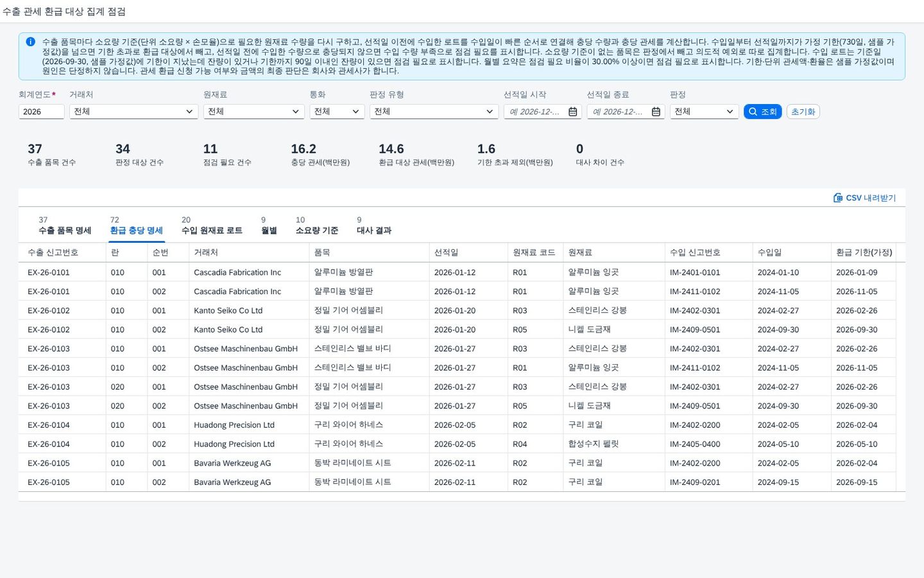Open the 선적일 종료 calendar picker icon
The width and height of the screenshot is (924, 578).
tap(656, 112)
